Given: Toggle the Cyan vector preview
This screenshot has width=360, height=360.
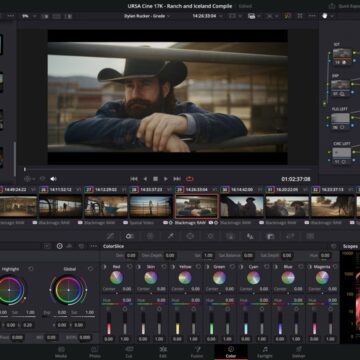Looking at the screenshot, I should [x=242, y=267].
